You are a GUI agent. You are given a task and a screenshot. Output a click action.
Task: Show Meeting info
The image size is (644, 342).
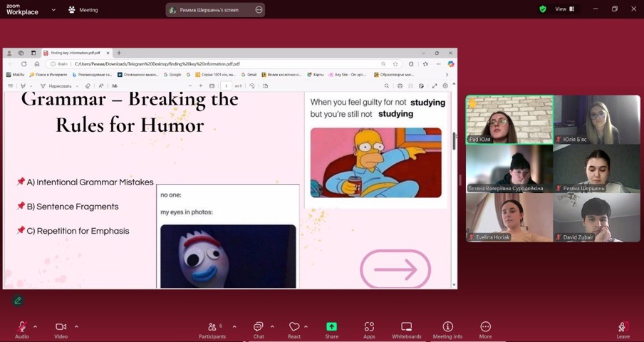[447, 330]
